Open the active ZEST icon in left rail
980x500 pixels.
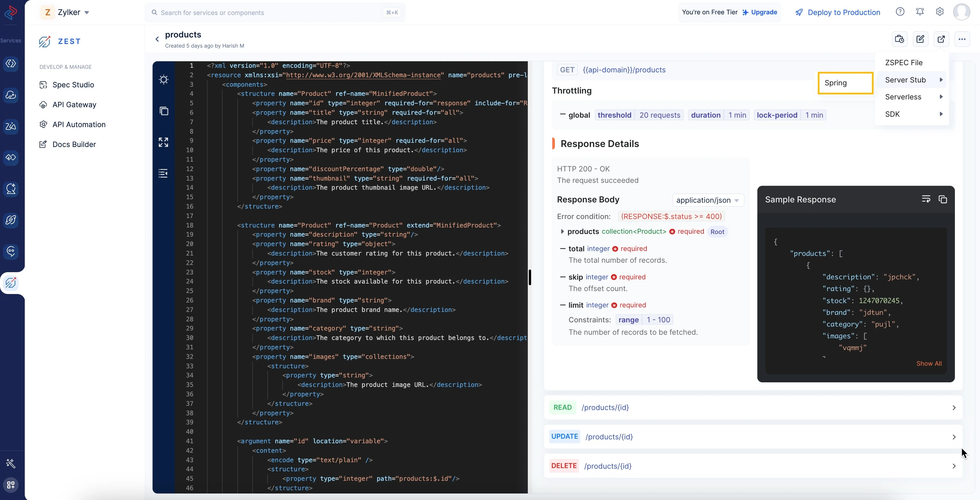tap(11, 283)
